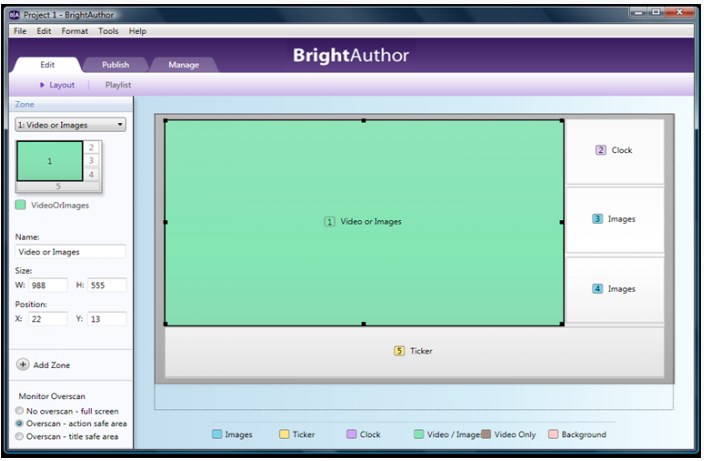Click the zone 3 Images number badge
Screen dimensions: 704x461
597,219
